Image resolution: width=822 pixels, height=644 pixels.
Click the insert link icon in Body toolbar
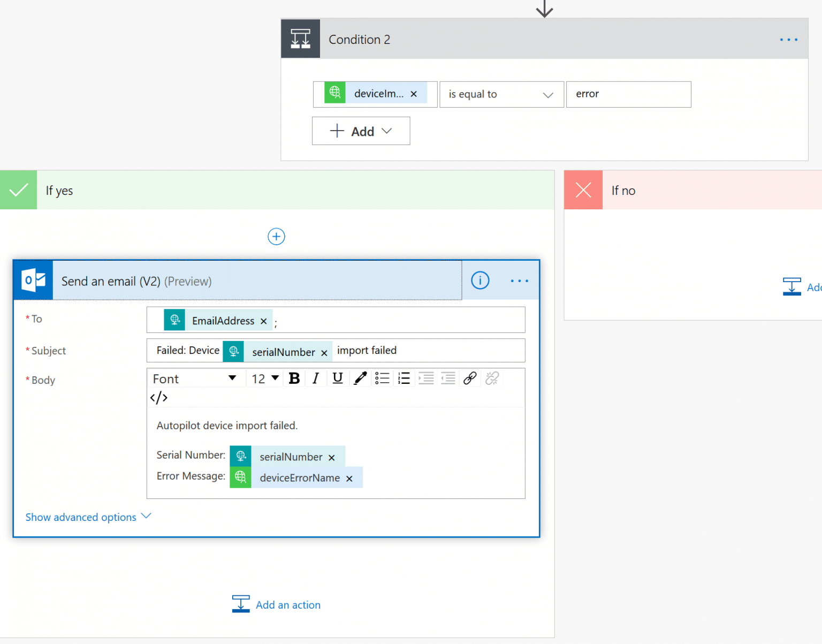470,378
